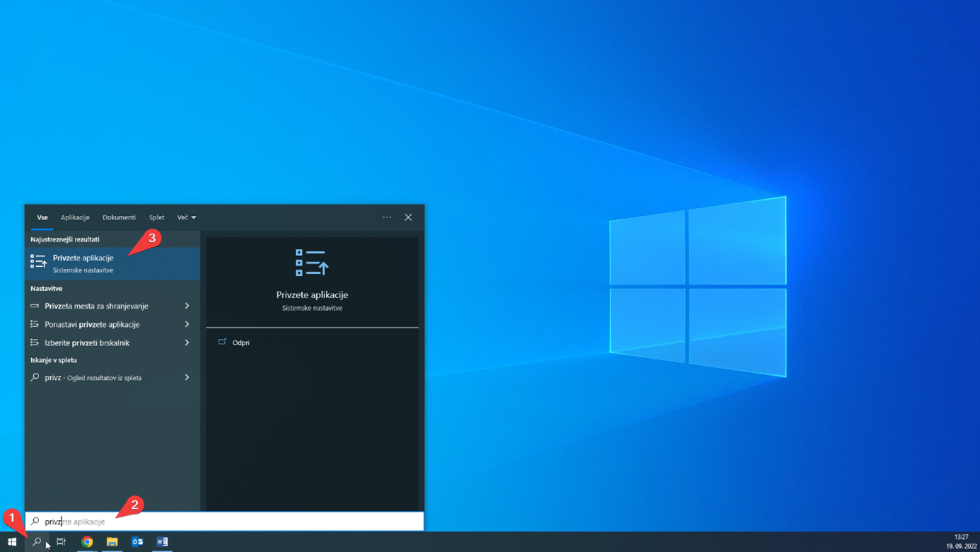Viewport: 980px width, 552px height.
Task: Expand arrow next to Ponastavi privzete aplikacije
Action: [187, 324]
